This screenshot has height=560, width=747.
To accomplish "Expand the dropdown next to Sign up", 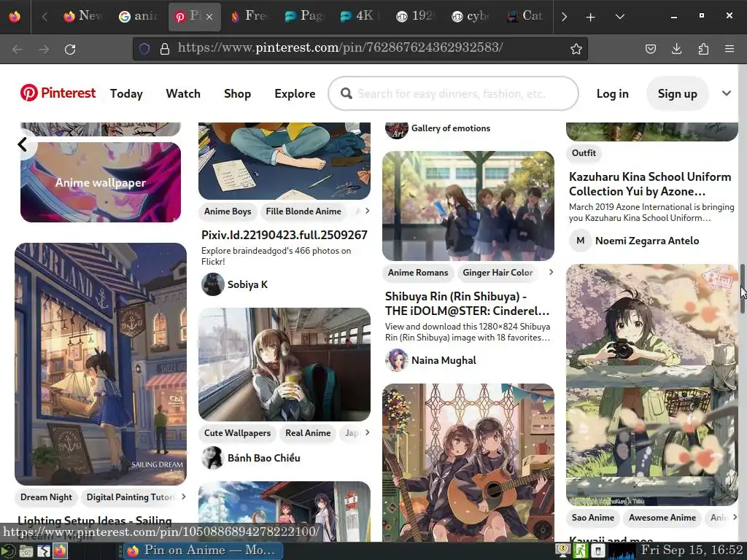I will pos(726,93).
